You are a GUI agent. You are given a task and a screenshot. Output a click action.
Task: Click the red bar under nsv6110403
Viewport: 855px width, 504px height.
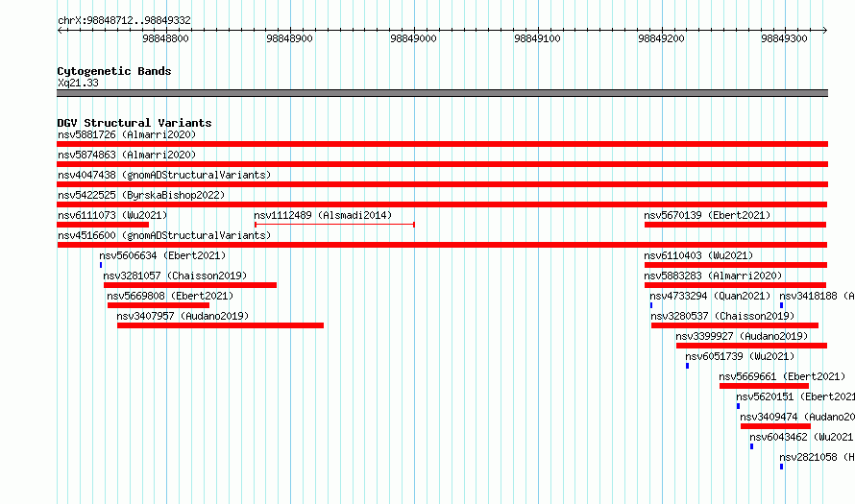coord(736,265)
